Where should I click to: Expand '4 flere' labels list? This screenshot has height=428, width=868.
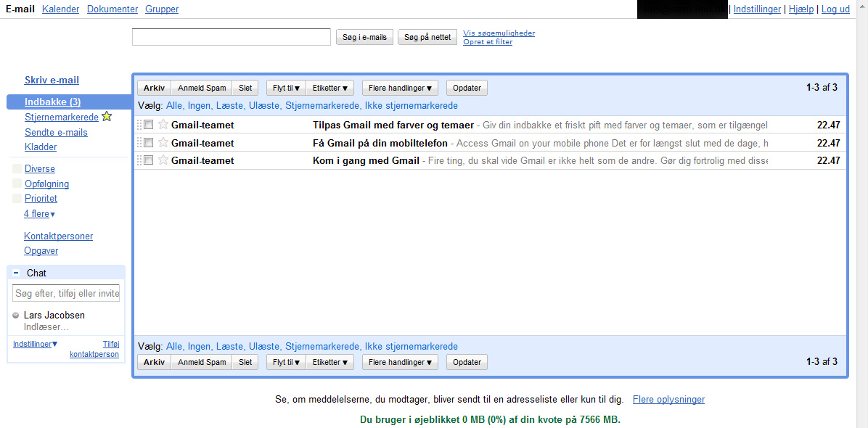(x=39, y=214)
